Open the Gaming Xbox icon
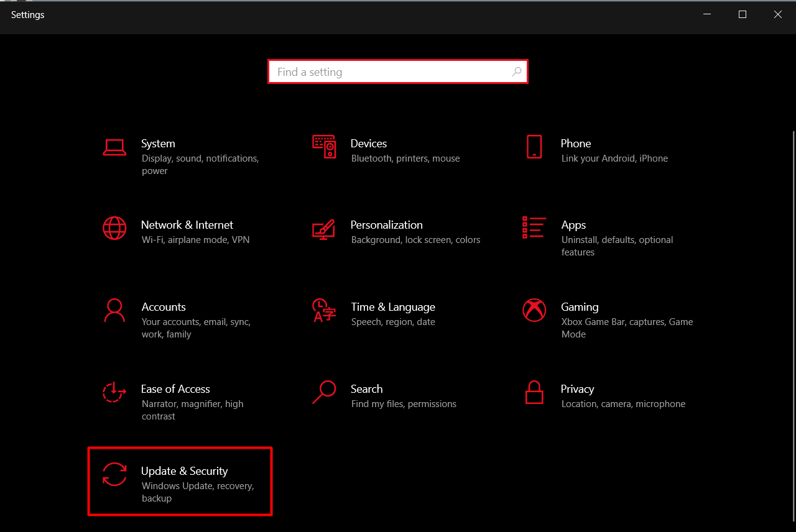The width and height of the screenshot is (796, 532). (534, 310)
